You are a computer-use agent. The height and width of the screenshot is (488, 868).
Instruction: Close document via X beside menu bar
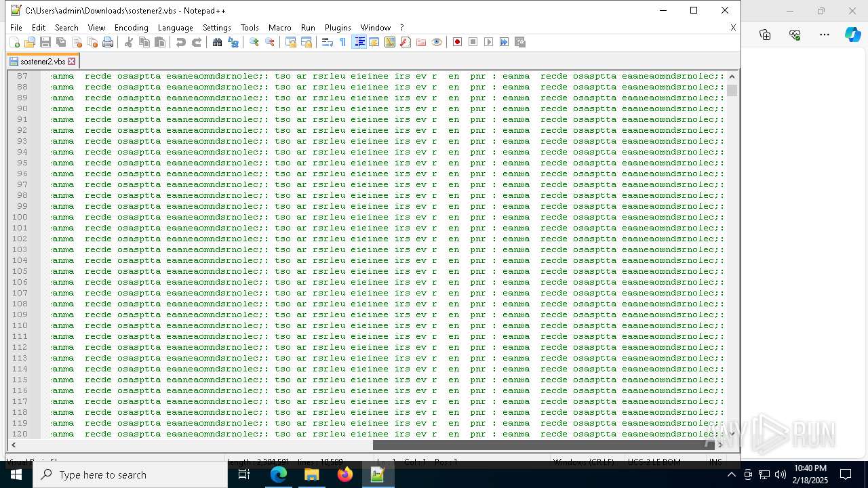tap(733, 28)
